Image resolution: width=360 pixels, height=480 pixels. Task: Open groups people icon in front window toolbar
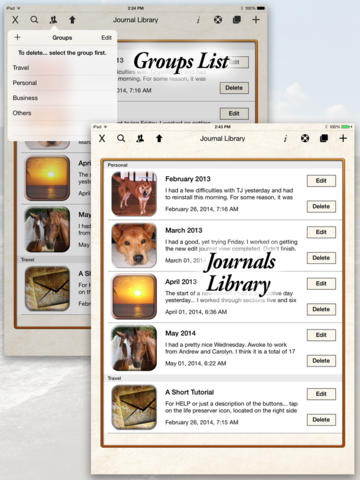(x=140, y=138)
